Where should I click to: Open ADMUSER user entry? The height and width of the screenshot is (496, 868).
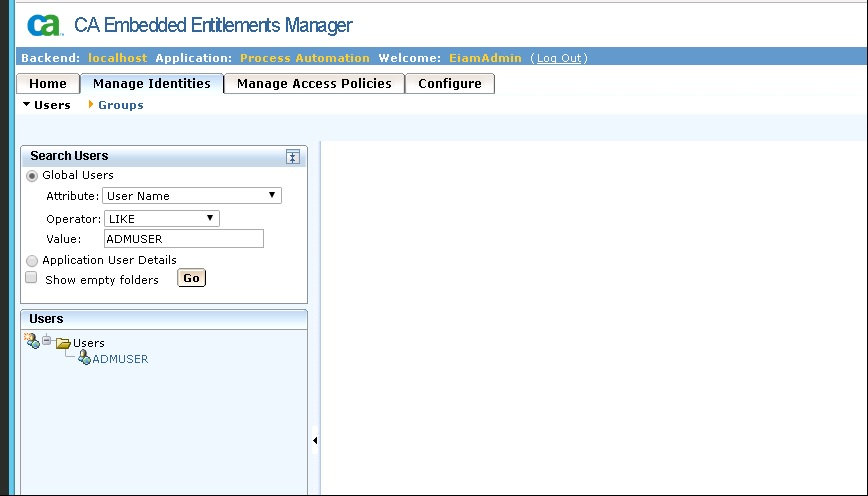120,359
